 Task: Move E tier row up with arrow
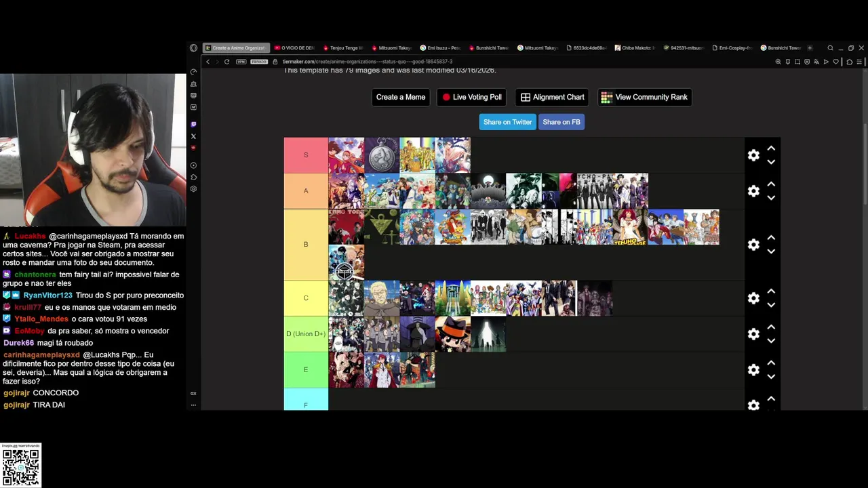[x=771, y=363]
